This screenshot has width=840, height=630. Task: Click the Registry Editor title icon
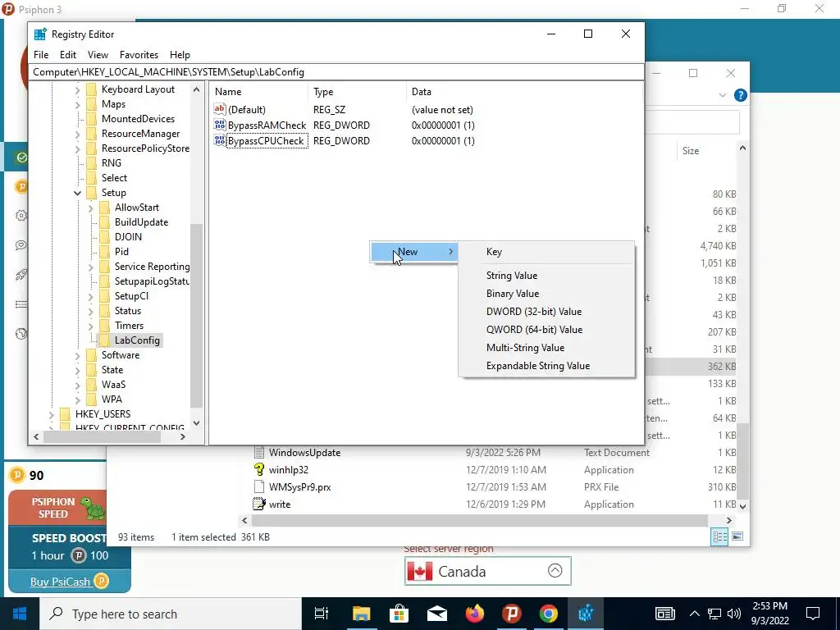coord(40,34)
